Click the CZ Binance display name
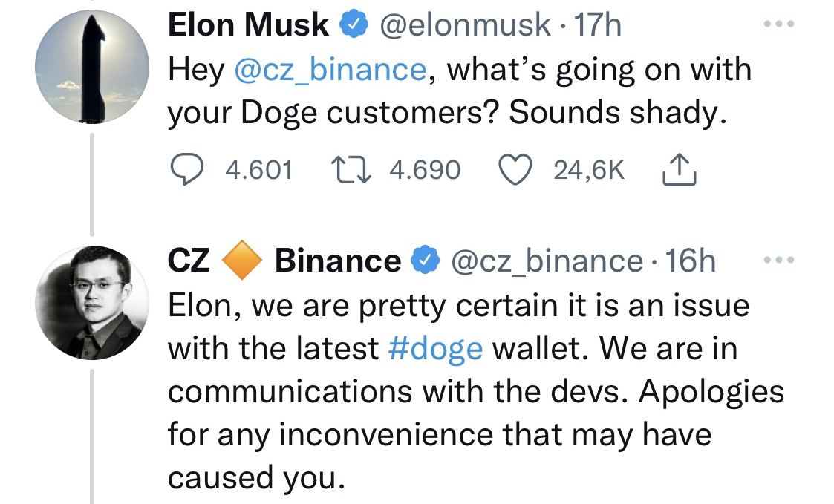This screenshot has width=834, height=504. click(x=338, y=261)
